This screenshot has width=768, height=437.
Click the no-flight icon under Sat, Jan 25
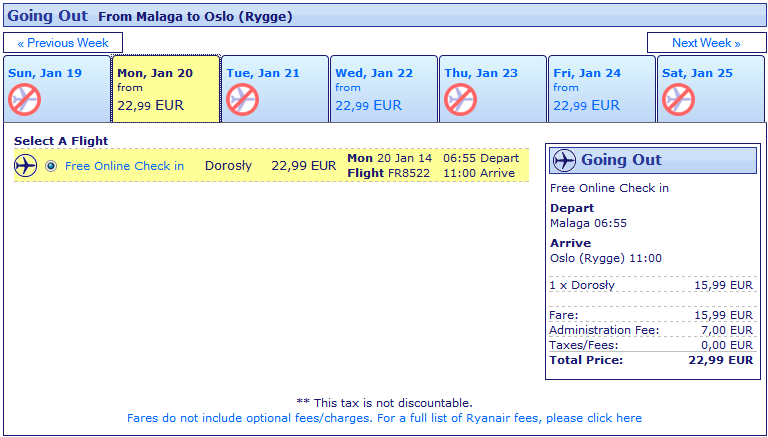coord(678,99)
